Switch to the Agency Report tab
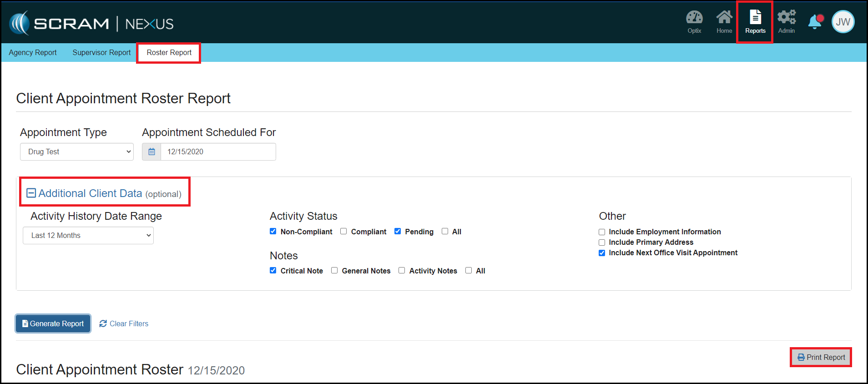 pyautogui.click(x=33, y=53)
